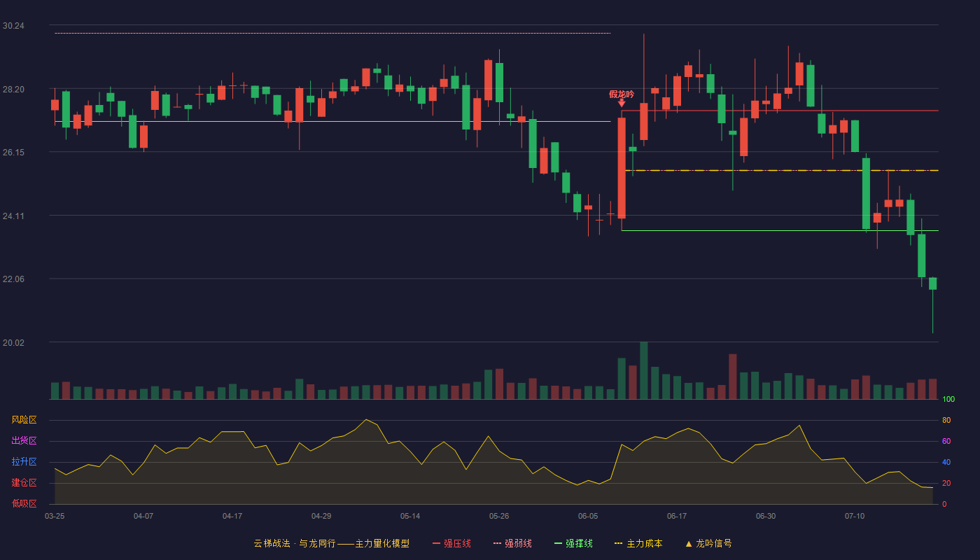This screenshot has height=560, width=980.
Task: Click the 40 indicator axis value
Action: tap(946, 462)
